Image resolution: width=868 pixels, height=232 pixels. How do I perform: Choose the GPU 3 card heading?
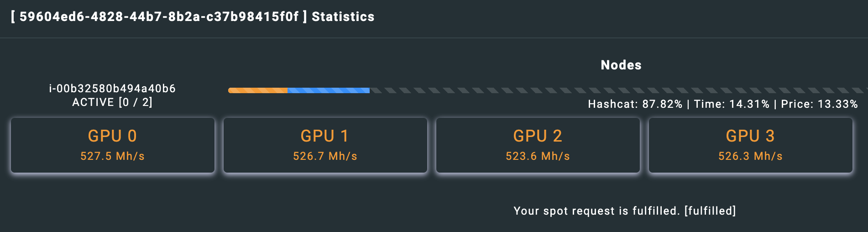click(750, 136)
